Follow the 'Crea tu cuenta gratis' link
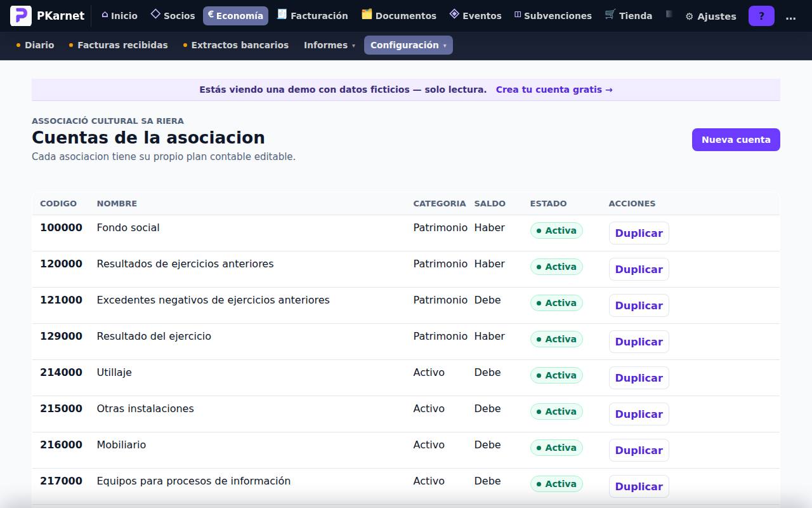This screenshot has height=508, width=812. [x=554, y=90]
